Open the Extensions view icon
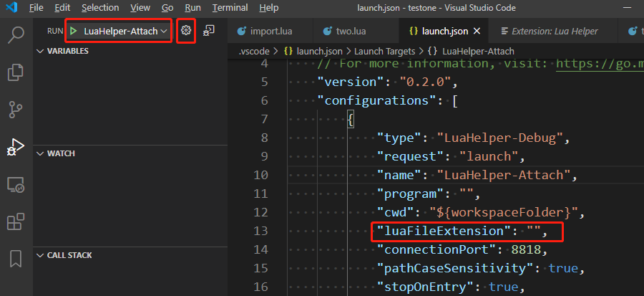Screen dimensions: 644x296 pos(16,221)
